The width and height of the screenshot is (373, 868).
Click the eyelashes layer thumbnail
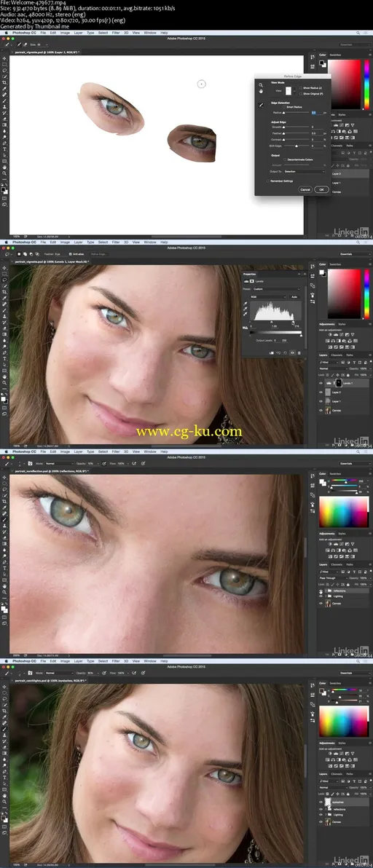point(328,802)
